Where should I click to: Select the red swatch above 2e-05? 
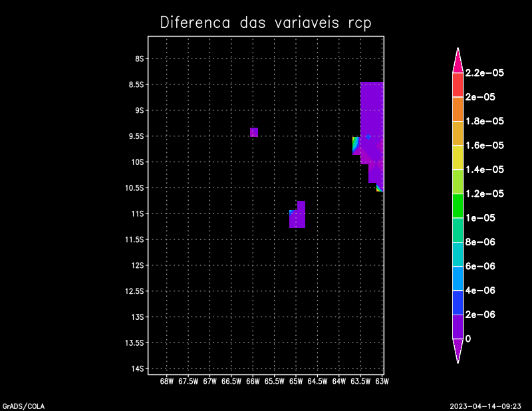click(x=458, y=84)
